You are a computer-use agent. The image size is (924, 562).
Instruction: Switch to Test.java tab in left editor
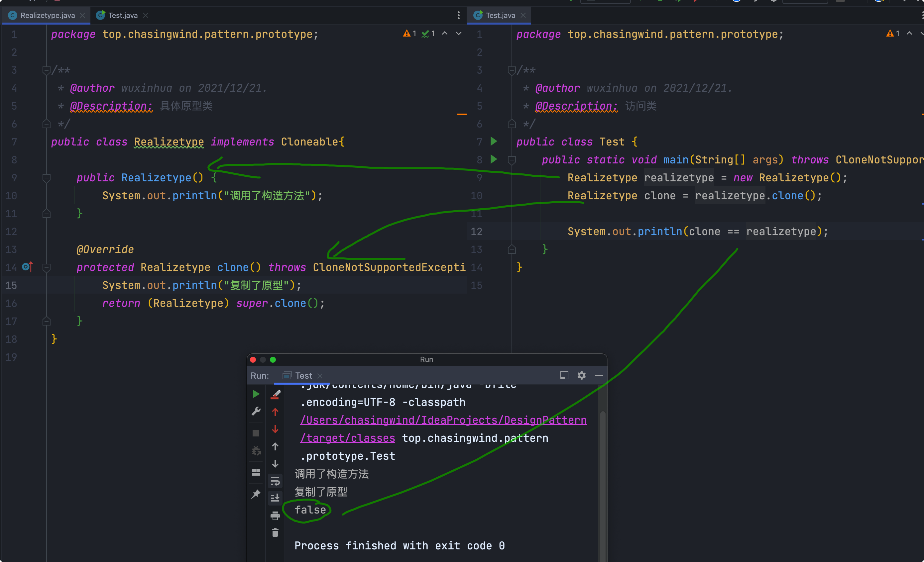[x=122, y=15]
